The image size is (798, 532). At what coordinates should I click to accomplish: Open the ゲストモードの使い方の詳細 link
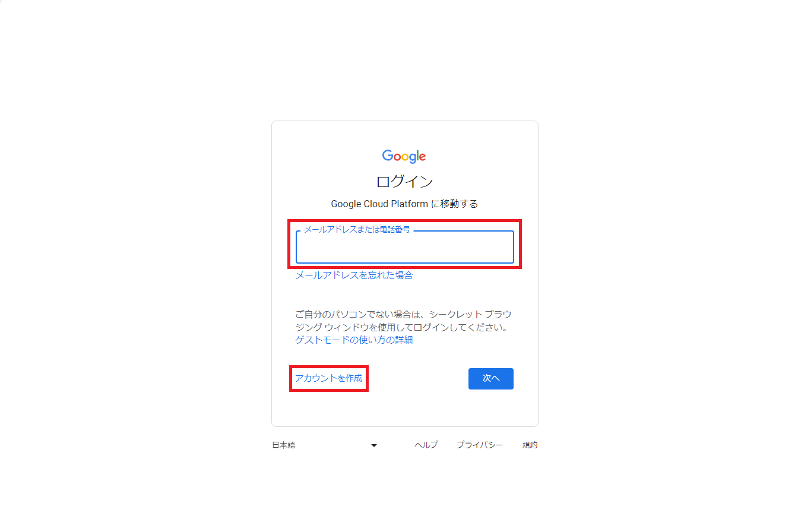pyautogui.click(x=354, y=340)
